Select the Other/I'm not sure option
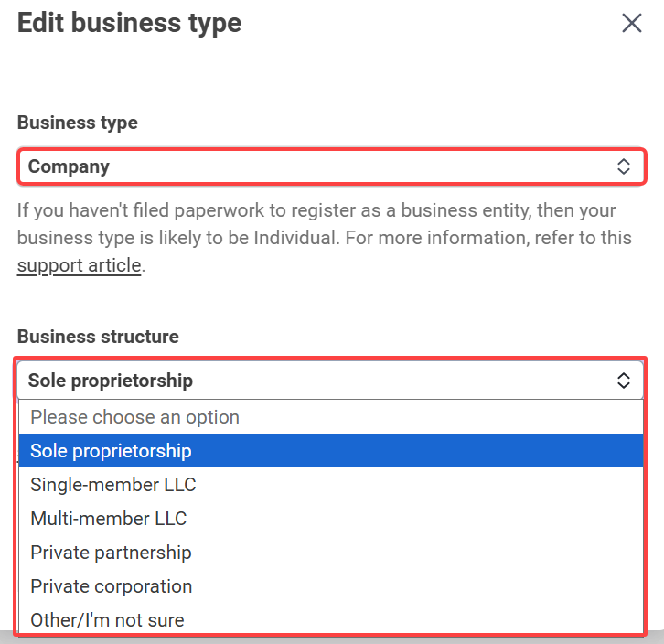This screenshot has height=644, width=664. coord(107,620)
